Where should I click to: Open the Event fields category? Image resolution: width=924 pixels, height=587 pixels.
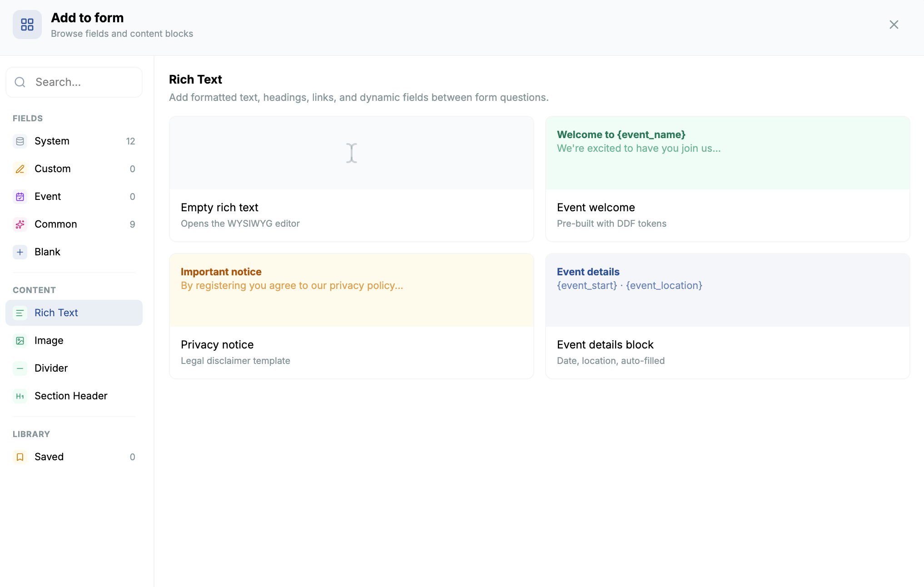(x=74, y=197)
